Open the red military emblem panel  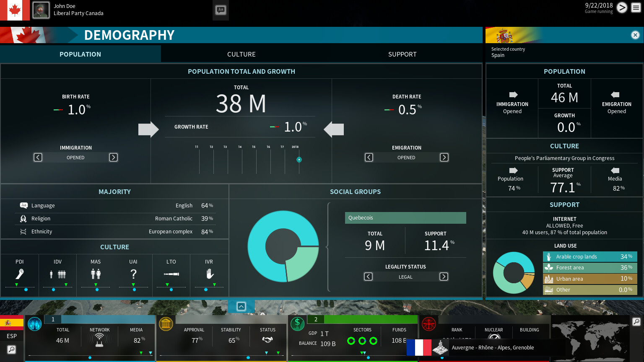(x=428, y=324)
